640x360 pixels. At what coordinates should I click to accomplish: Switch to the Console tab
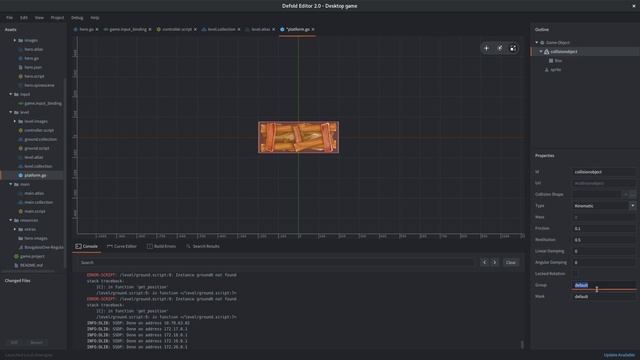tap(87, 247)
